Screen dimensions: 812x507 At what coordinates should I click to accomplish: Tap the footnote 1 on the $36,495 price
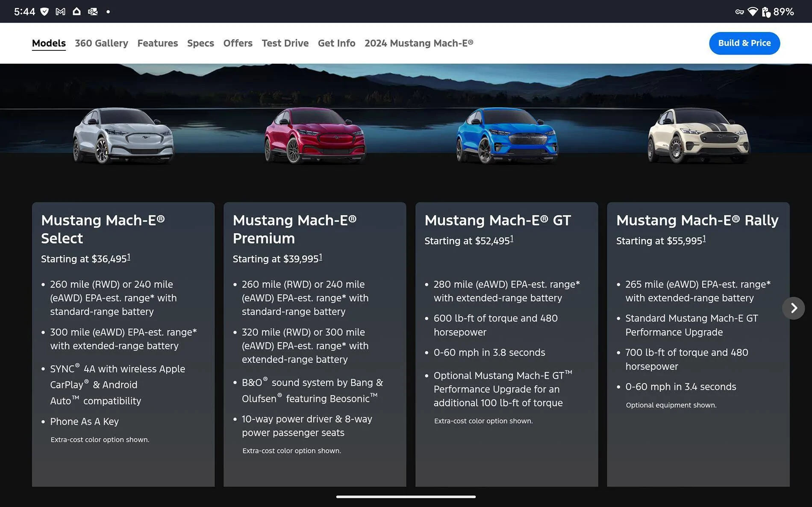[x=129, y=257]
